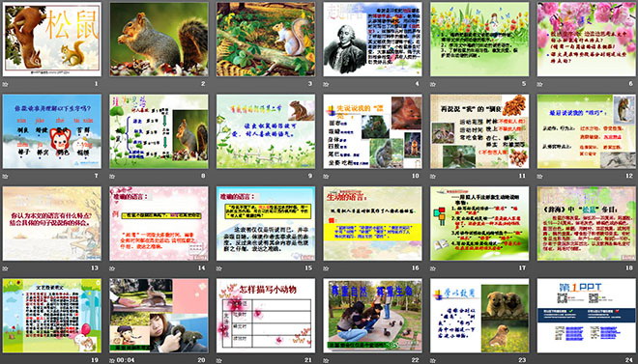Click slide number 2 label
638x364 pixels.
(203, 84)
